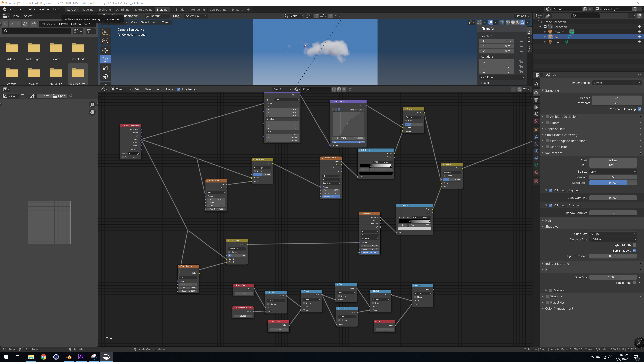This screenshot has width=644, height=362.
Task: Click the After Effects icon in the taskbar
Action: [81, 357]
